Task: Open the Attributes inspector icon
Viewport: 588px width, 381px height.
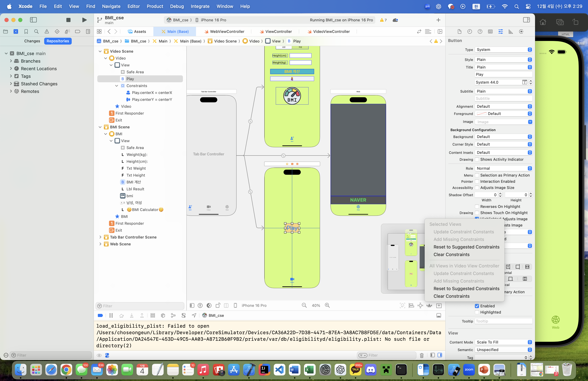Action: (x=500, y=31)
